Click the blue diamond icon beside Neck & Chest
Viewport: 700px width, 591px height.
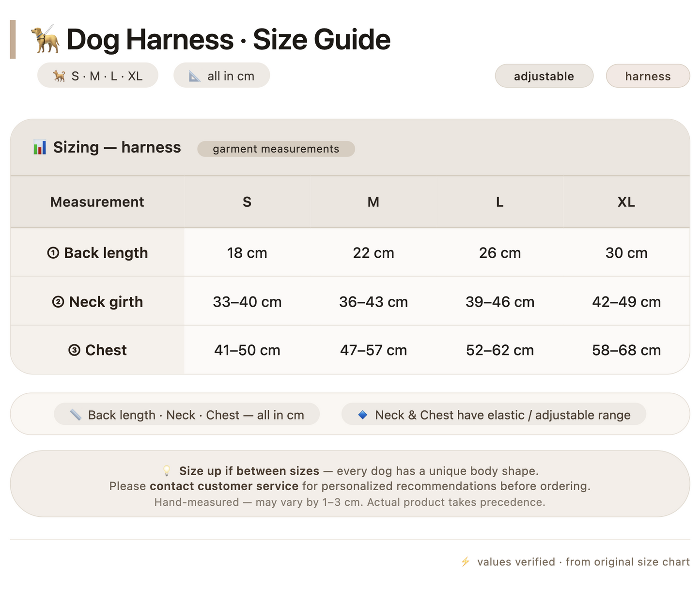(362, 415)
